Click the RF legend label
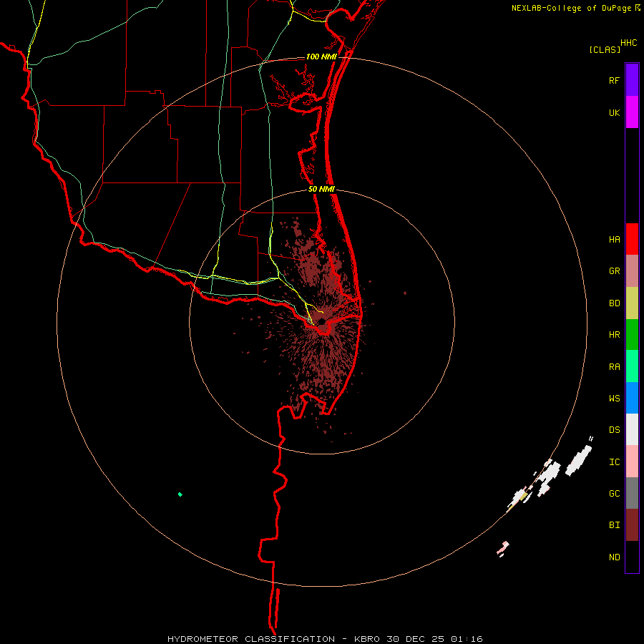Image resolution: width=644 pixels, height=644 pixels. coord(614,80)
